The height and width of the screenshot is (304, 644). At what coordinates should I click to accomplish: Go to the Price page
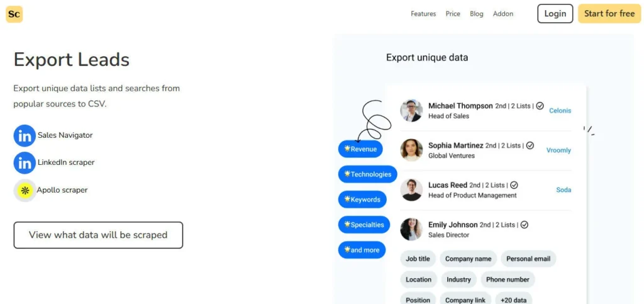(x=453, y=14)
